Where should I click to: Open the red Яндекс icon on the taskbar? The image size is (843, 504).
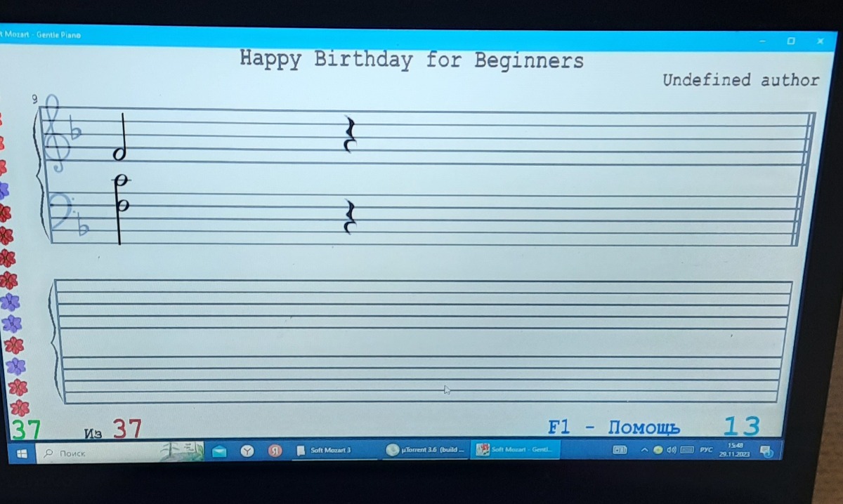(x=275, y=451)
